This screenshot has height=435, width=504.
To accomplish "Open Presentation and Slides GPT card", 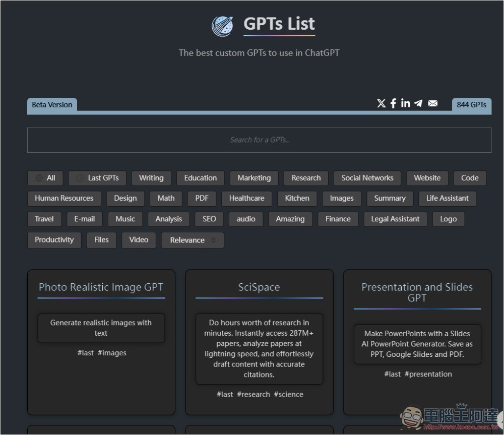I will (417, 292).
